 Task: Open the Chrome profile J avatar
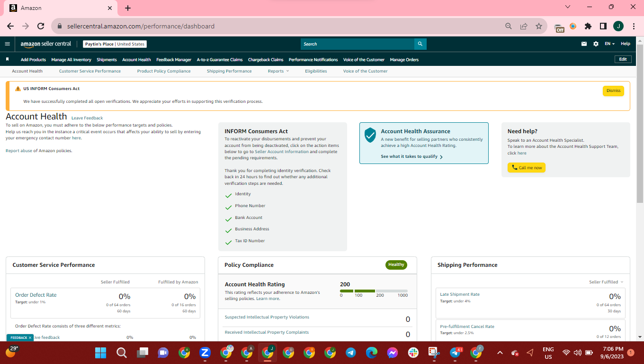(618, 26)
